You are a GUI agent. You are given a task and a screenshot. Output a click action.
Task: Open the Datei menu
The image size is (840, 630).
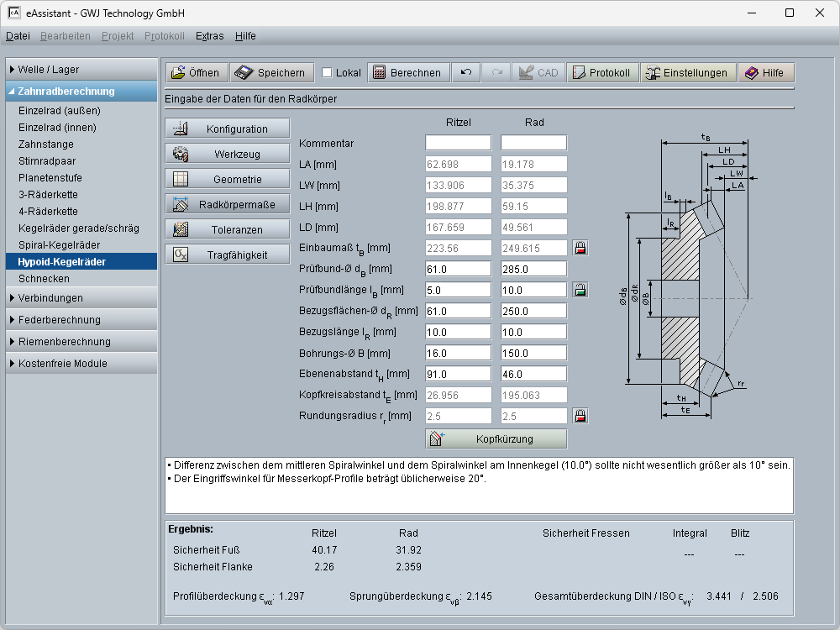click(18, 36)
